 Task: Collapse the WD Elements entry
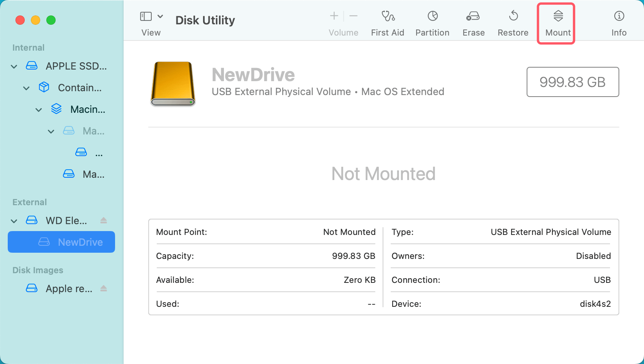click(x=14, y=220)
